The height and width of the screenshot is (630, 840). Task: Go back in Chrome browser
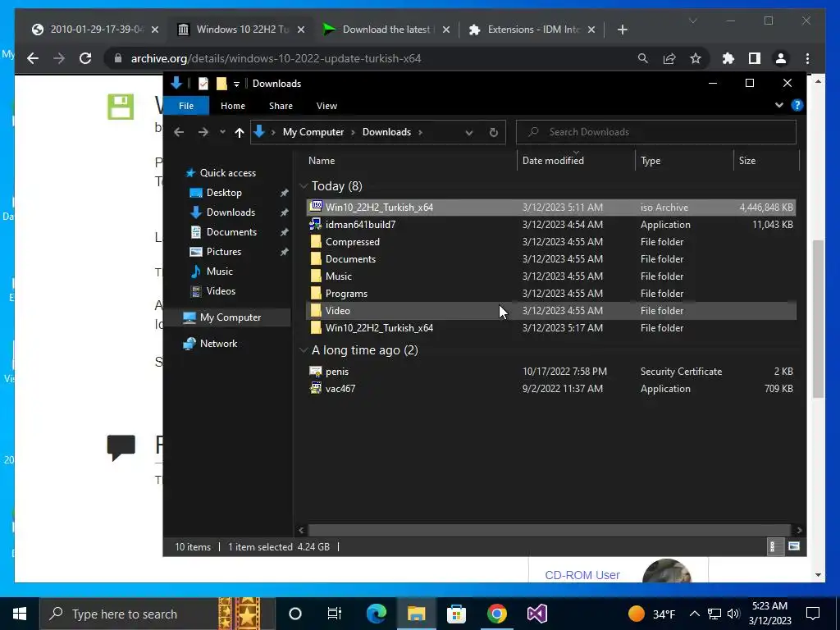[33, 58]
